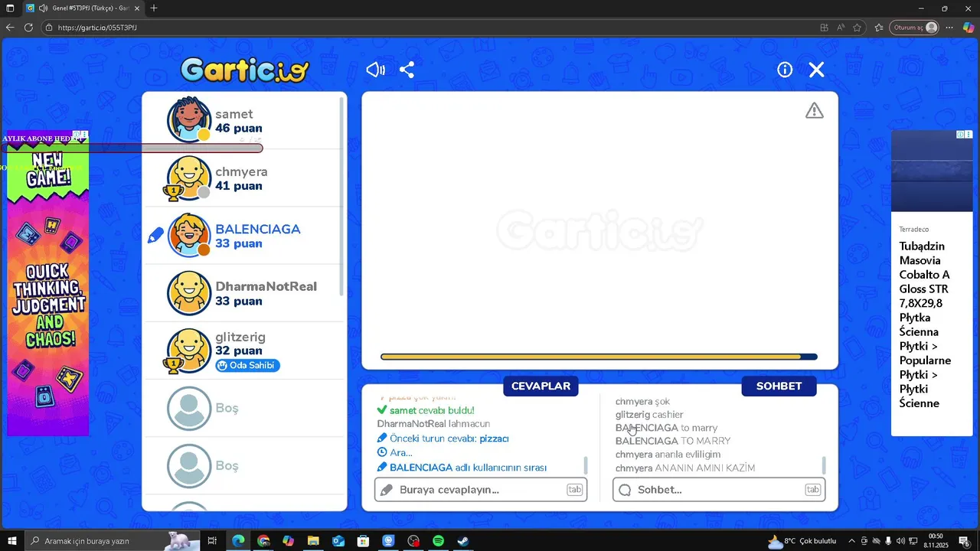This screenshot has height=551, width=980.
Task: Open a new browser tab
Action: pyautogui.click(x=154, y=8)
